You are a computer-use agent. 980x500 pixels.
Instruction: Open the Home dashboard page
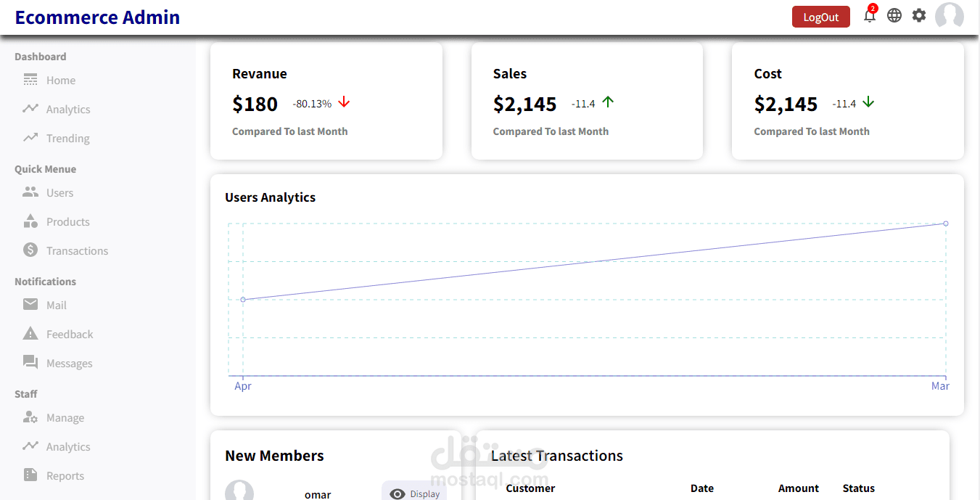click(61, 80)
